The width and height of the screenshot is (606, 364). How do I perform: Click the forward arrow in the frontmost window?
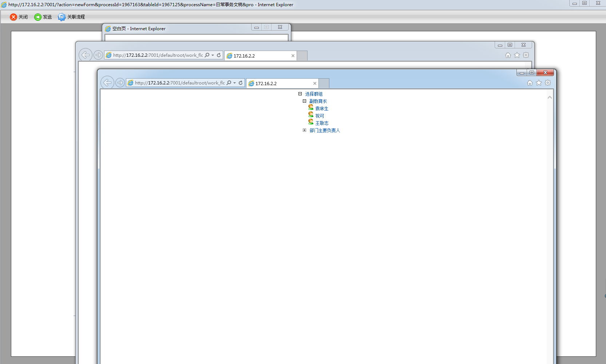120,83
